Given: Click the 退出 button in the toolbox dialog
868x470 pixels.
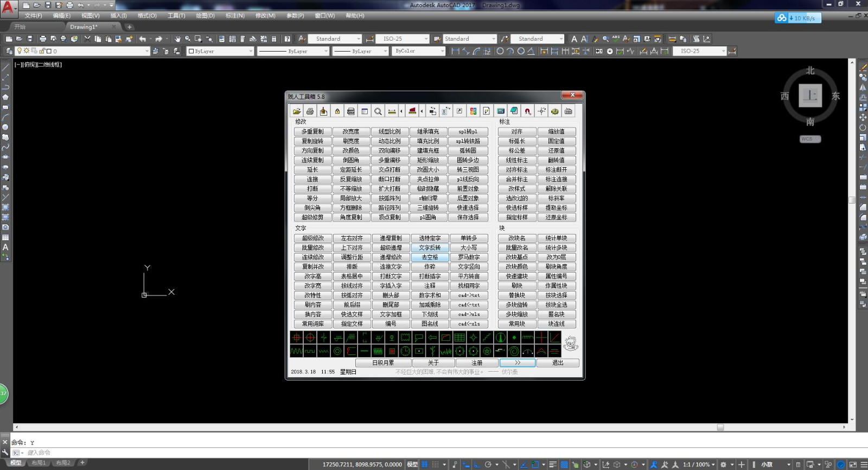Looking at the screenshot, I should [x=558, y=363].
